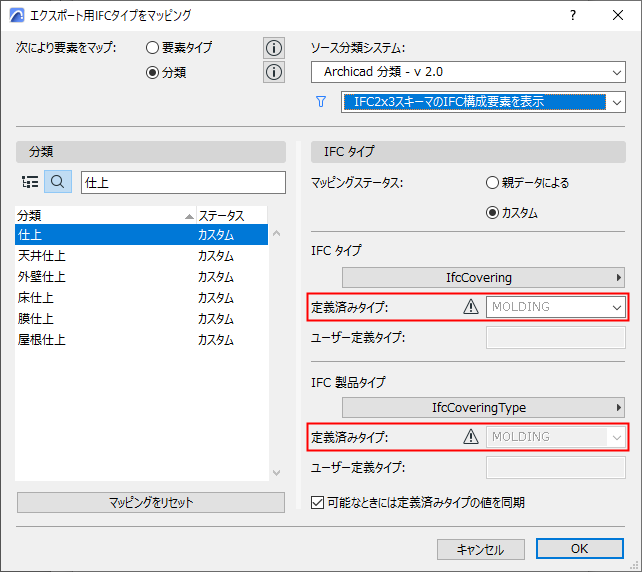The image size is (642, 572).
Task: Confirm with the OK button
Action: 580,549
